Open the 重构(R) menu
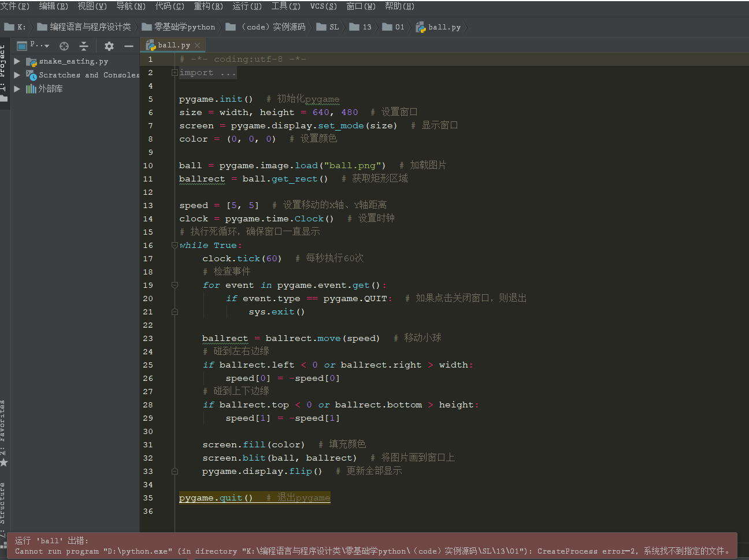The width and height of the screenshot is (749, 560). pos(208,6)
